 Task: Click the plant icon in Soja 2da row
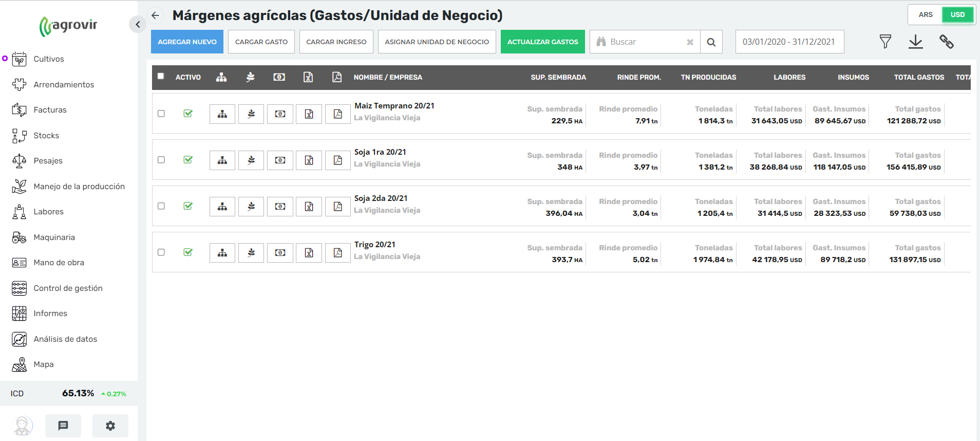[251, 207]
